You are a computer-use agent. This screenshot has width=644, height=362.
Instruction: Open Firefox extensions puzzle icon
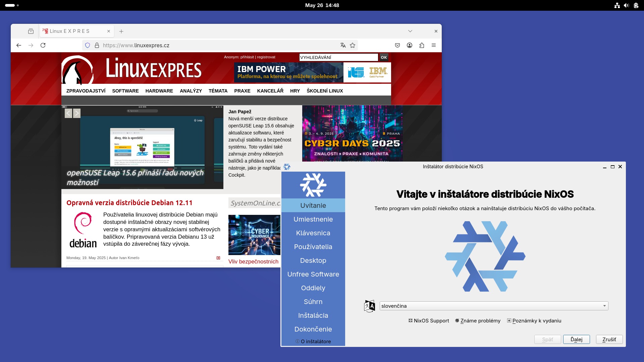[422, 45]
